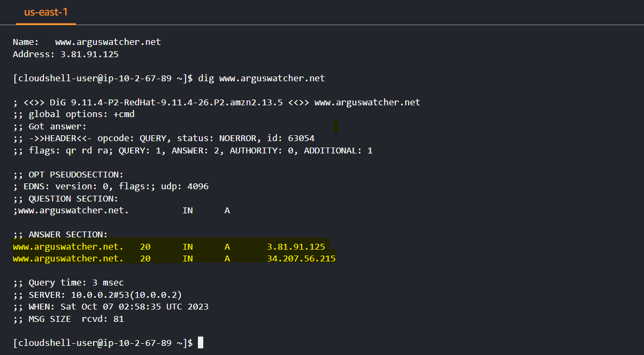Click the 'dig www.arguswatcher.net' command line
Image resolution: width=644 pixels, height=355 pixels.
coord(169,79)
